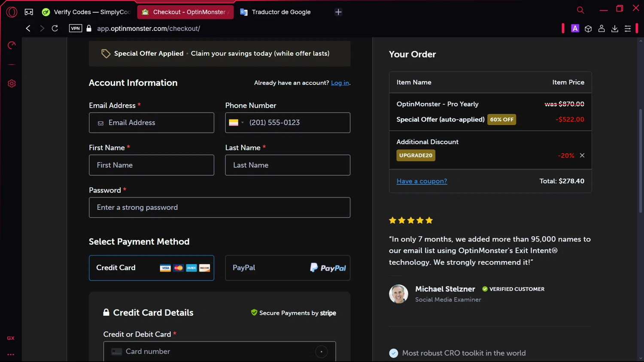Click the card field circular icon
Screen dimensions: 644x362
(x=321, y=352)
